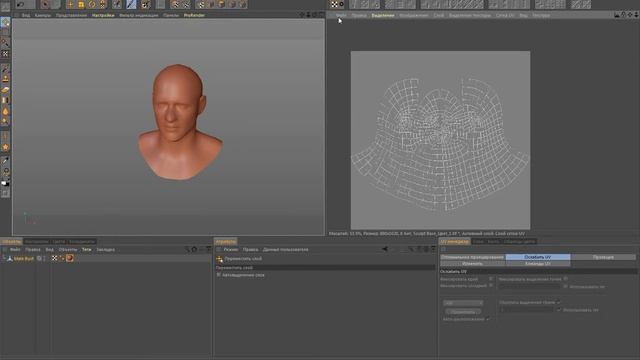
Task: Switch to the Координаты tab
Action: (x=82, y=242)
